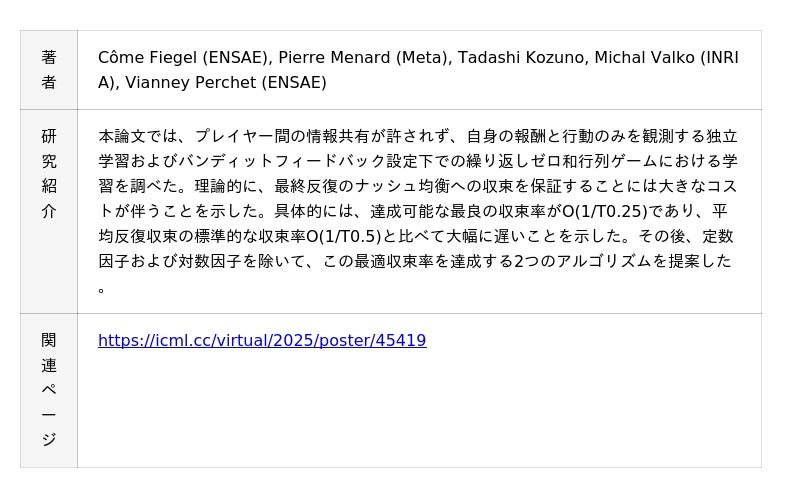Click the 著者 row header cell

[x=49, y=70]
